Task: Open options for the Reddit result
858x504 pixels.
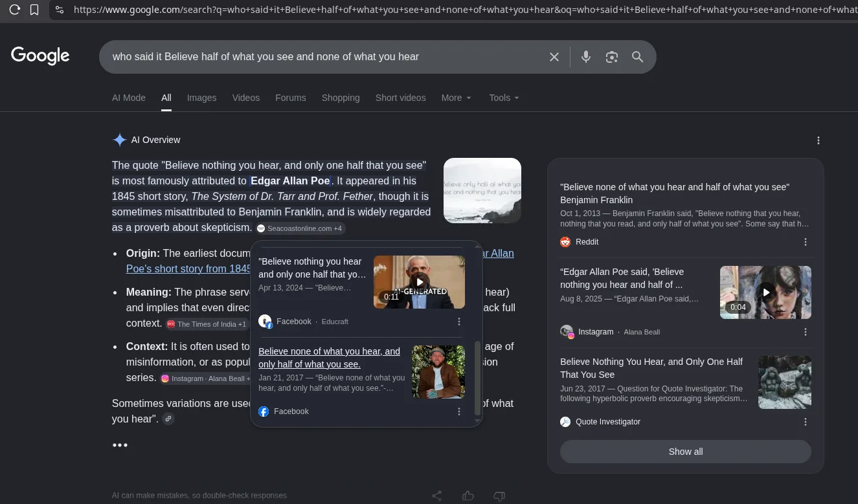Action: [806, 242]
